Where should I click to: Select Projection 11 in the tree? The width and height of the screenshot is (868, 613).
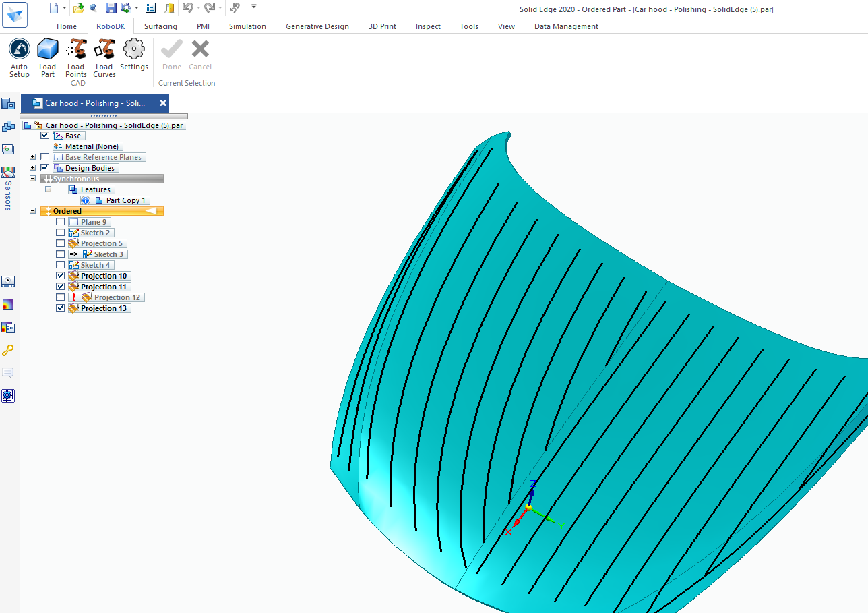point(99,287)
